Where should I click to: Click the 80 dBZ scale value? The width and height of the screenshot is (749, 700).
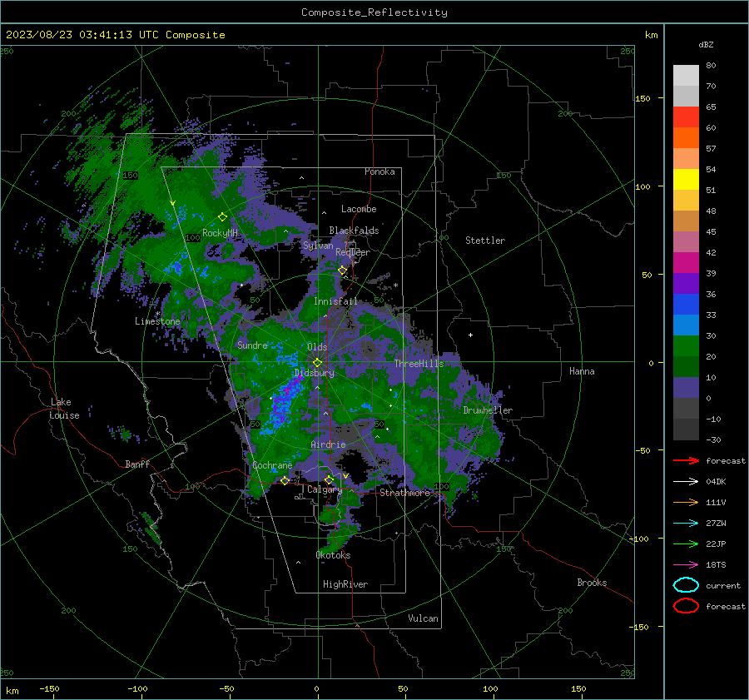click(x=711, y=66)
